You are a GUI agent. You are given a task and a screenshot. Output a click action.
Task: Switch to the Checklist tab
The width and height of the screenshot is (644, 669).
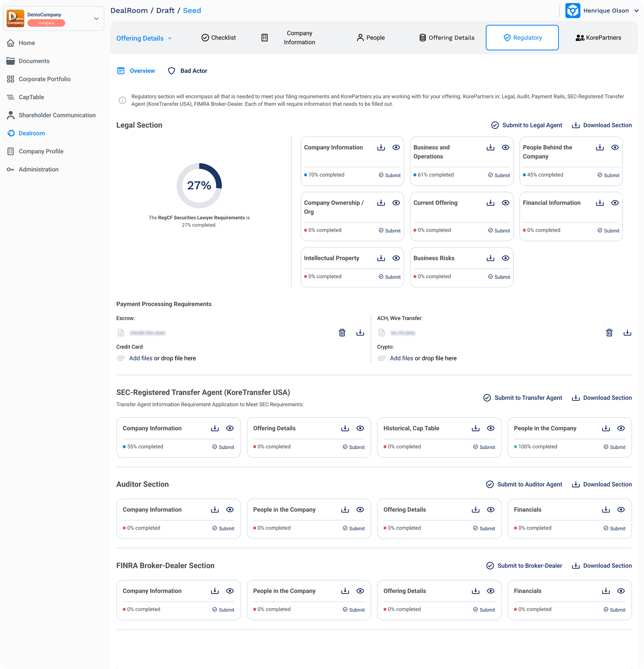[218, 38]
